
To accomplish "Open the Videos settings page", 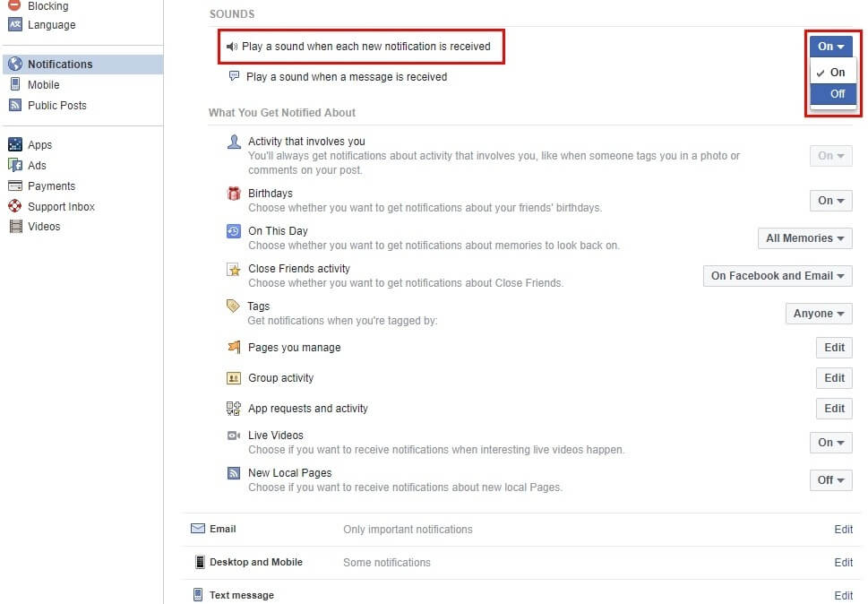I will pyautogui.click(x=44, y=226).
